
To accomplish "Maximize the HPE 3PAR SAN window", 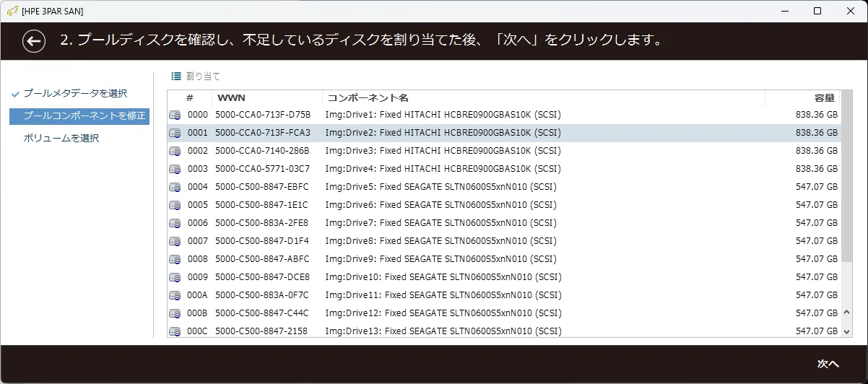I will [x=817, y=11].
